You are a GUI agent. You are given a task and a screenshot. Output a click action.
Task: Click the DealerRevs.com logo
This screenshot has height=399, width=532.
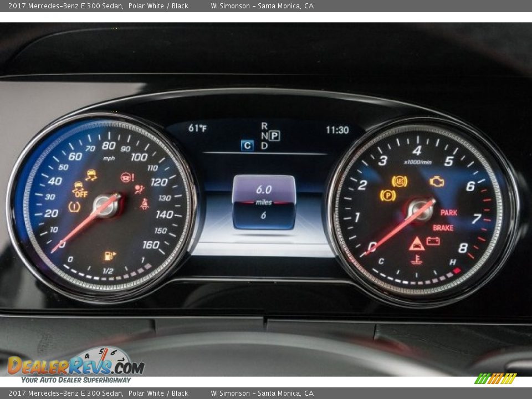75,366
